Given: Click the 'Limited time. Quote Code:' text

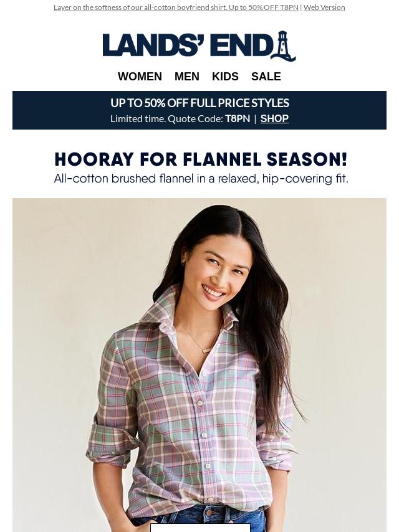Looking at the screenshot, I should 166,119.
